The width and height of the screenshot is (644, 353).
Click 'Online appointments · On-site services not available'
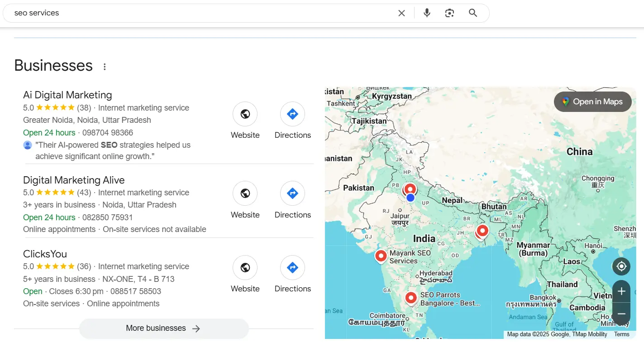point(114,229)
